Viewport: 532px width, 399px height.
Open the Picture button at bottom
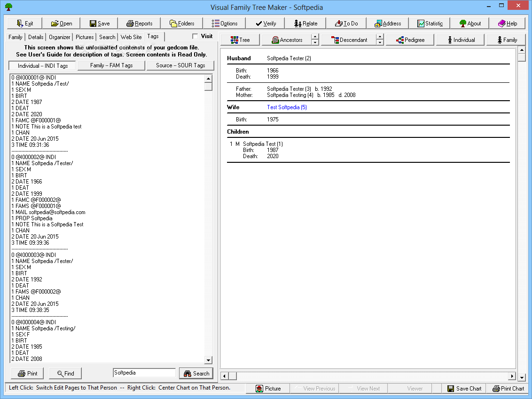click(268, 389)
